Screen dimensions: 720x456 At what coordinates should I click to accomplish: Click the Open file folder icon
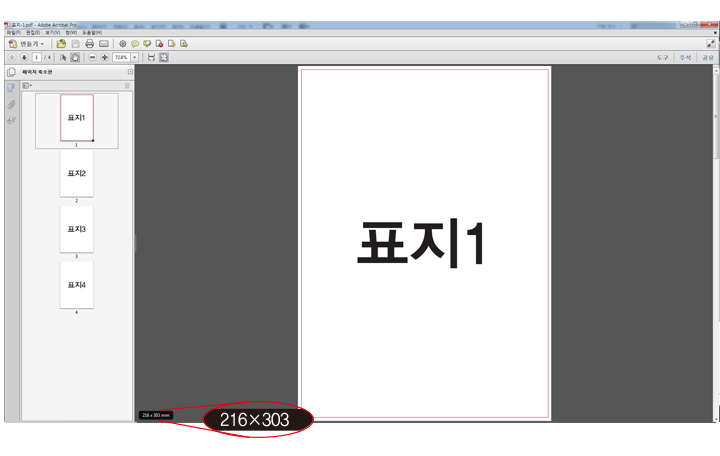tap(62, 44)
